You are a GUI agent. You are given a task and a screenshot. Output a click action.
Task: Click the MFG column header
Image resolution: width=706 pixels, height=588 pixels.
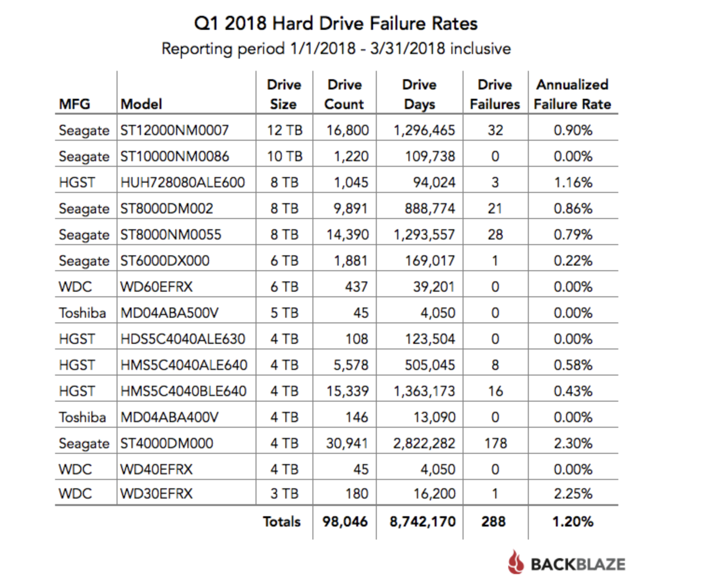pos(75,104)
